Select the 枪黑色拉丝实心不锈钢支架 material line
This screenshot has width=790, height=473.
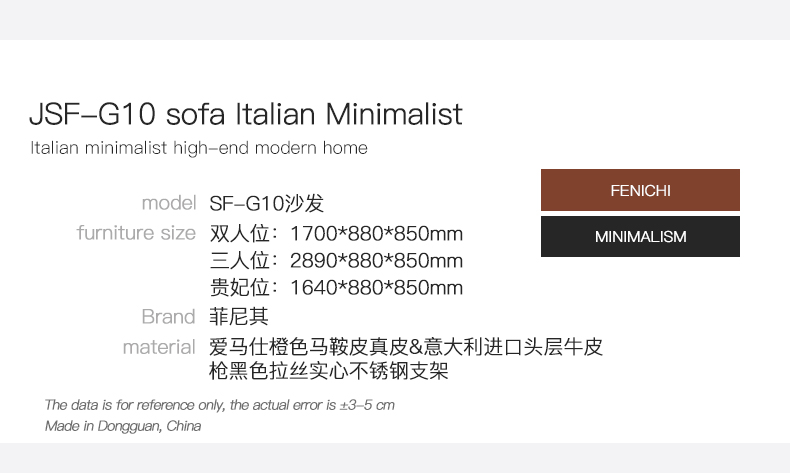pyautogui.click(x=328, y=371)
